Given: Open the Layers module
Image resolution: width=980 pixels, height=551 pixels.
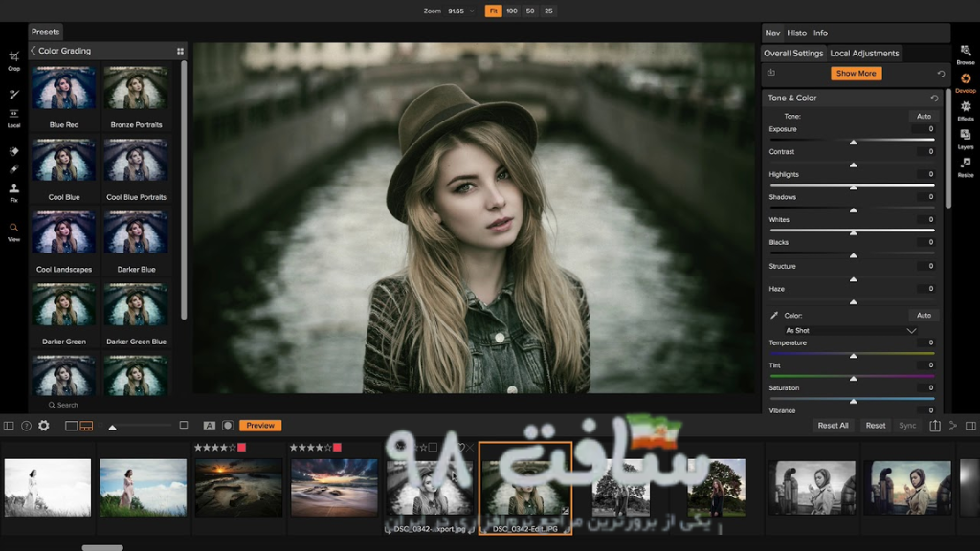Looking at the screenshot, I should tap(966, 139).
